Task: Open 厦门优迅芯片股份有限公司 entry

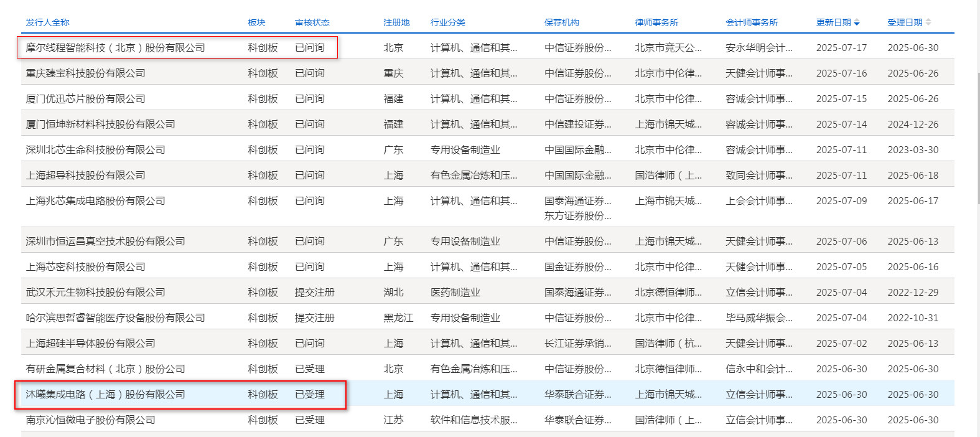Action: coord(85,99)
